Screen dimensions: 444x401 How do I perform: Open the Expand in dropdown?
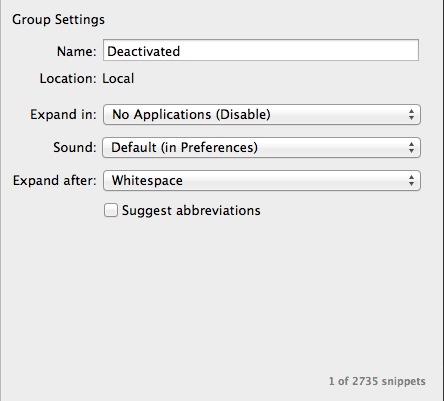[x=262, y=115]
